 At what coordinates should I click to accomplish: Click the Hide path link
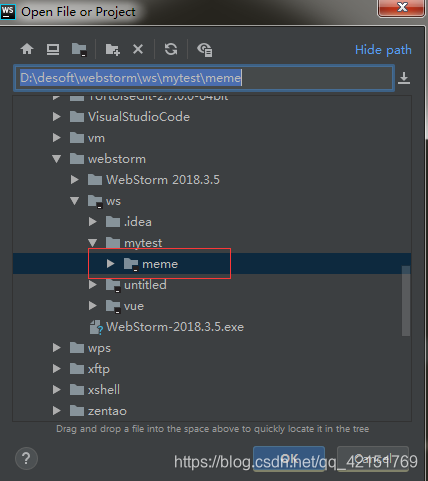(x=383, y=50)
